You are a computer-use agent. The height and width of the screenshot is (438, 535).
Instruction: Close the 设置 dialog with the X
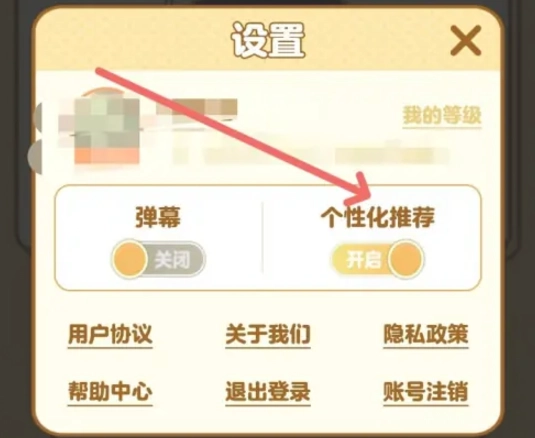point(466,40)
